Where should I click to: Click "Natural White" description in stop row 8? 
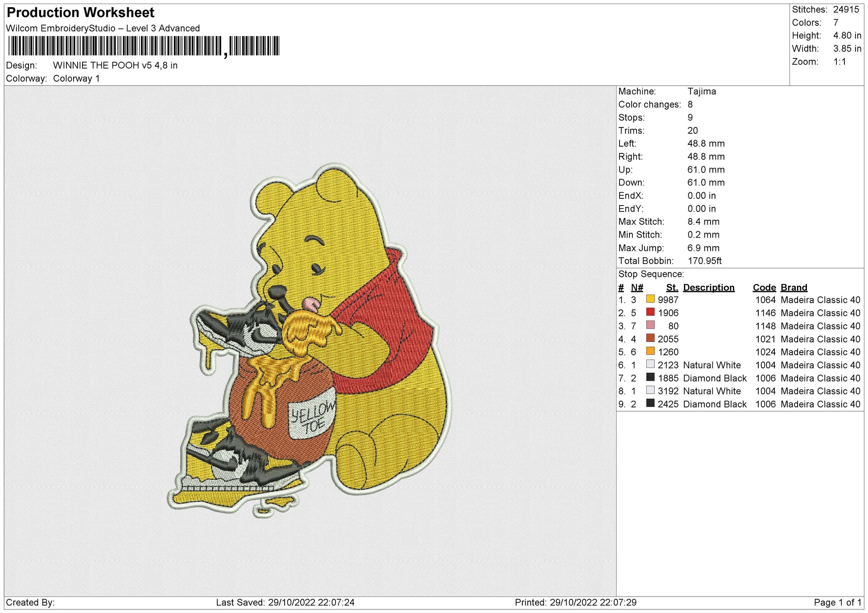pos(712,391)
